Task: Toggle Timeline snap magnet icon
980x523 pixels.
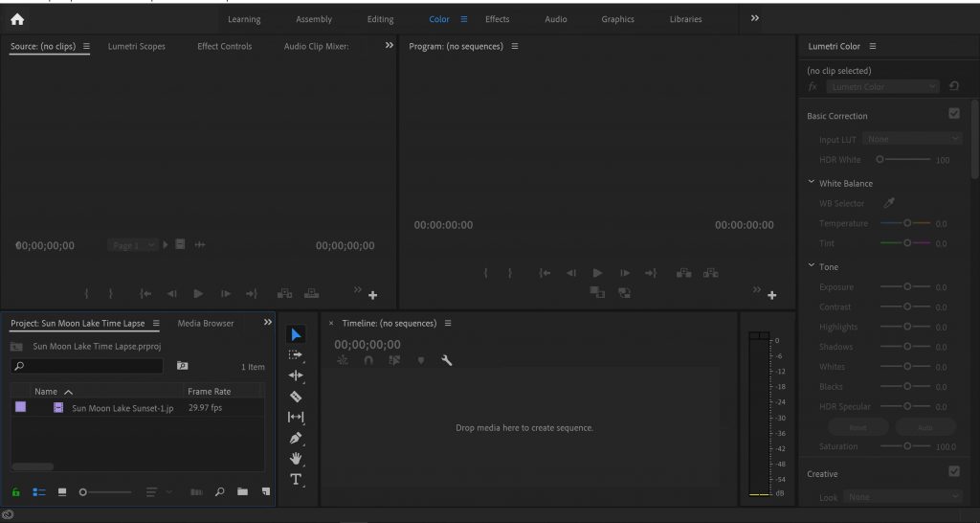Action: [x=368, y=360]
